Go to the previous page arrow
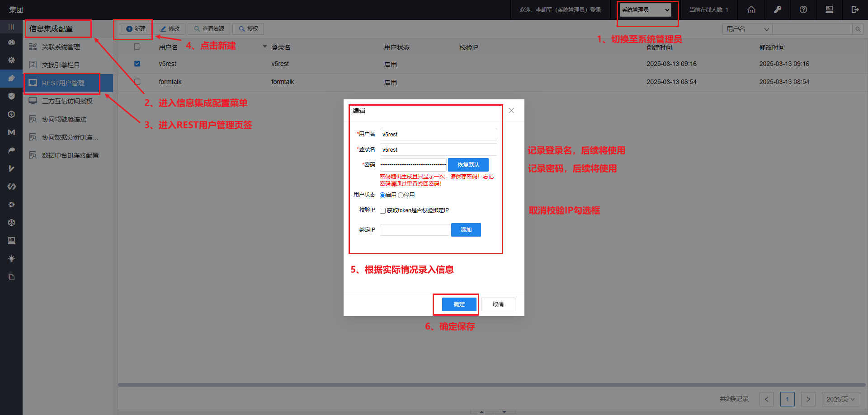This screenshot has height=415, width=868. click(x=767, y=399)
